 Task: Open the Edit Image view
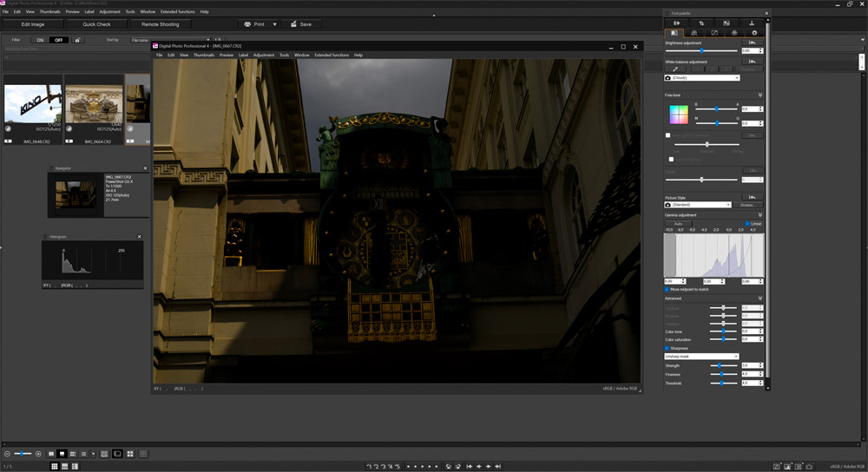point(33,24)
